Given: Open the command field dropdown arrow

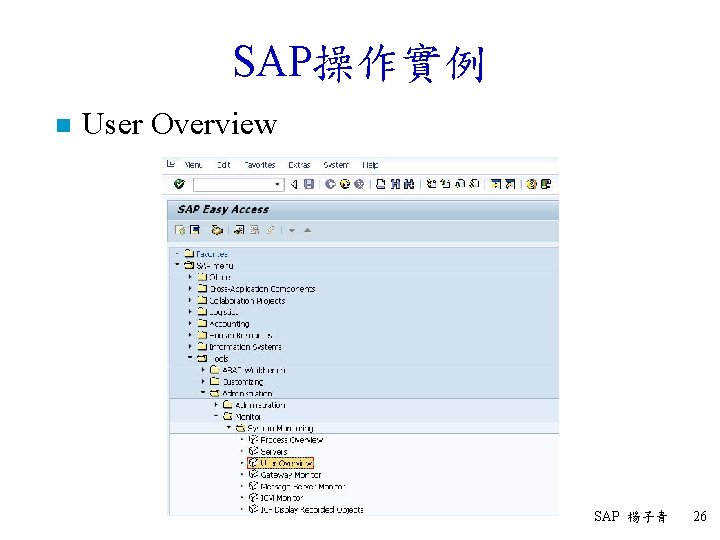Looking at the screenshot, I should (277, 184).
